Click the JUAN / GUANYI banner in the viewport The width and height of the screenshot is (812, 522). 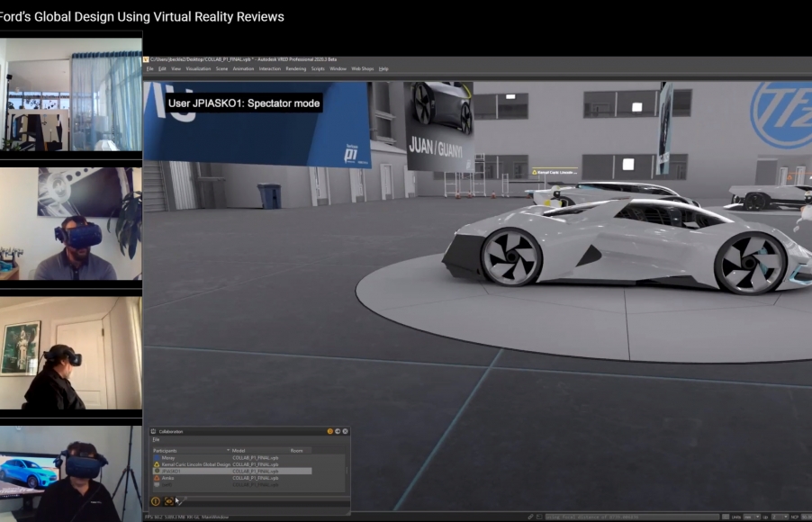click(439, 126)
